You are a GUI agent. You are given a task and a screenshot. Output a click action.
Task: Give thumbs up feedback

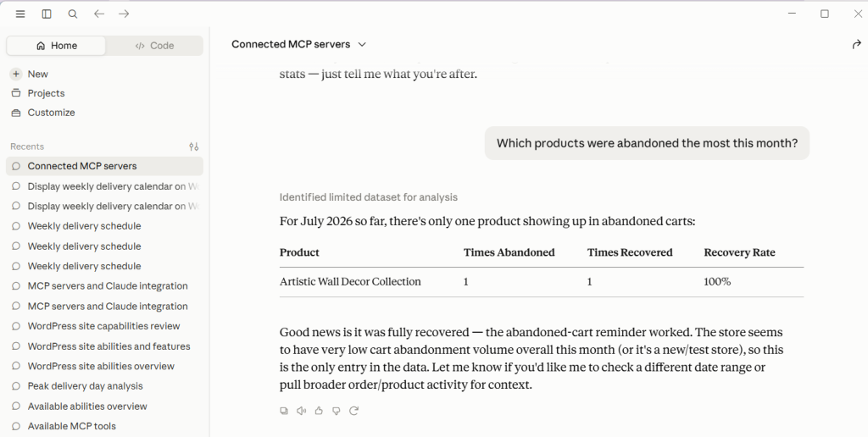click(x=319, y=411)
